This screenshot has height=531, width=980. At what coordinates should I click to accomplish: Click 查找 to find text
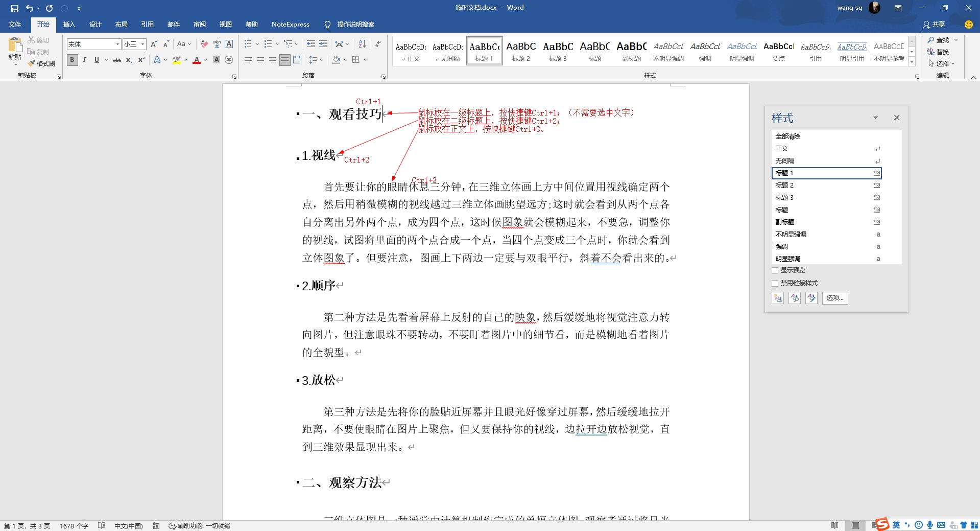pos(939,40)
